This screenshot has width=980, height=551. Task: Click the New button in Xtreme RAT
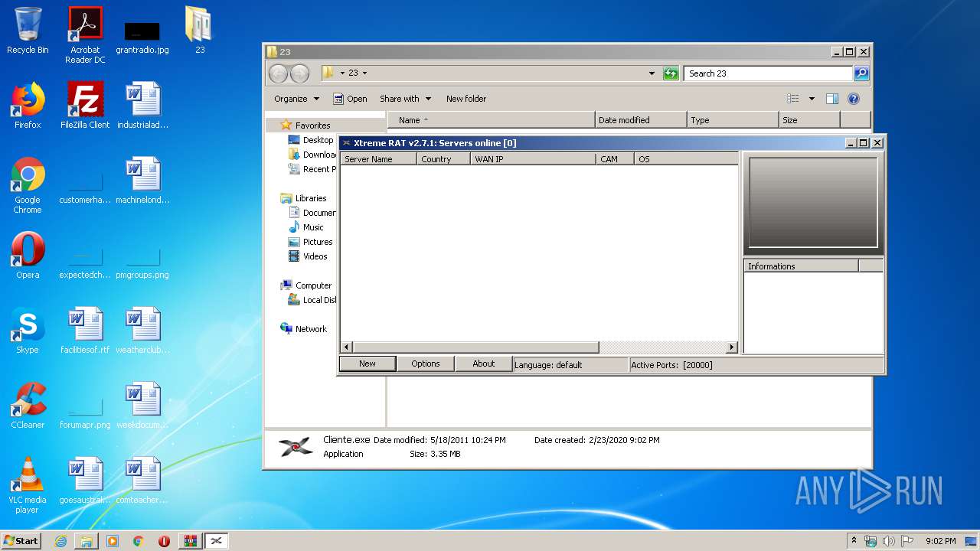[367, 364]
